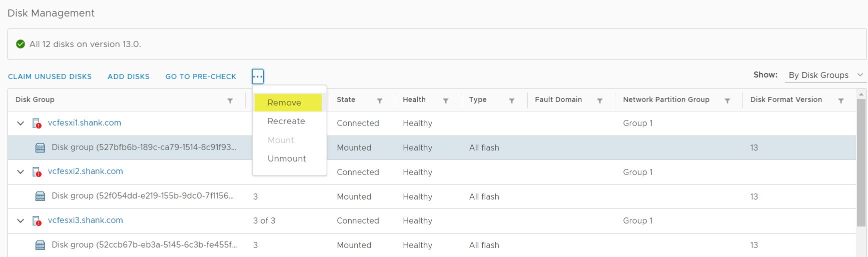Click the State column header
This screenshot has width=868, height=257.
(x=346, y=99)
